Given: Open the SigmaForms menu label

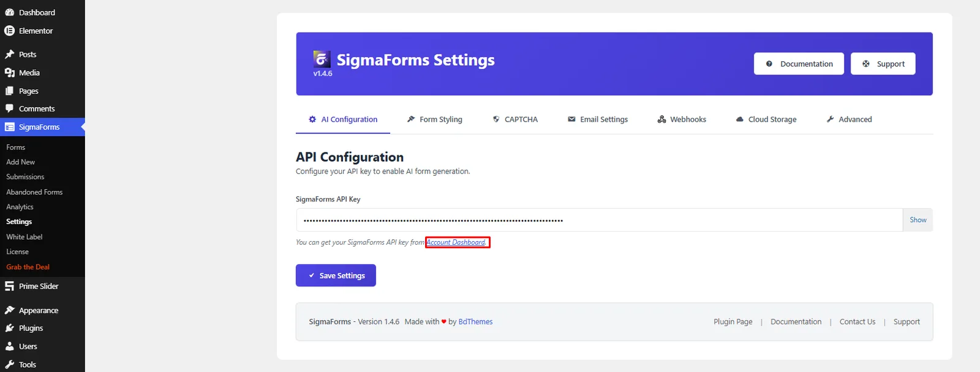Looking at the screenshot, I should (39, 127).
